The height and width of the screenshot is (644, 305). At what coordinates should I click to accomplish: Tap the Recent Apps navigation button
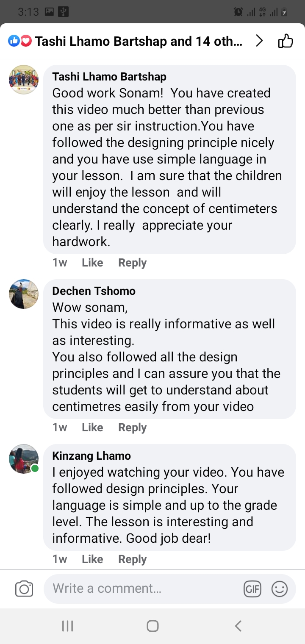coord(67,625)
